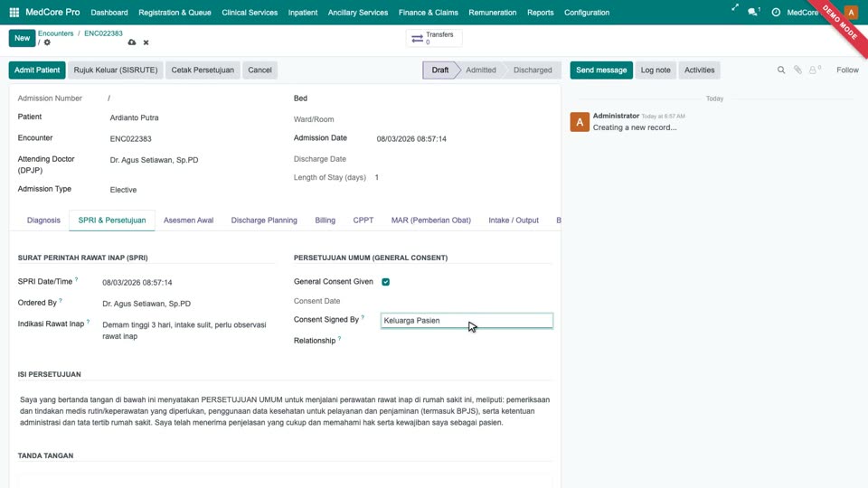Viewport: 868px width, 488px height.
Task: Open the Attending Doctor selection field
Action: click(x=191, y=160)
